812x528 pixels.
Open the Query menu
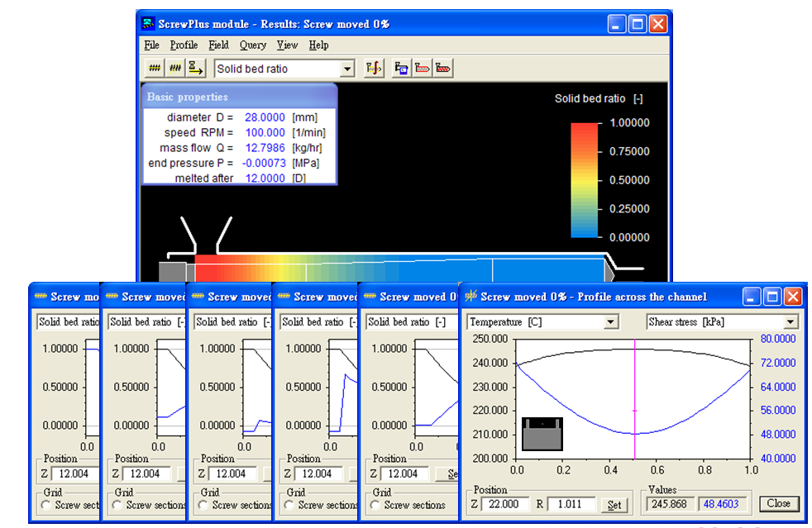point(253,45)
